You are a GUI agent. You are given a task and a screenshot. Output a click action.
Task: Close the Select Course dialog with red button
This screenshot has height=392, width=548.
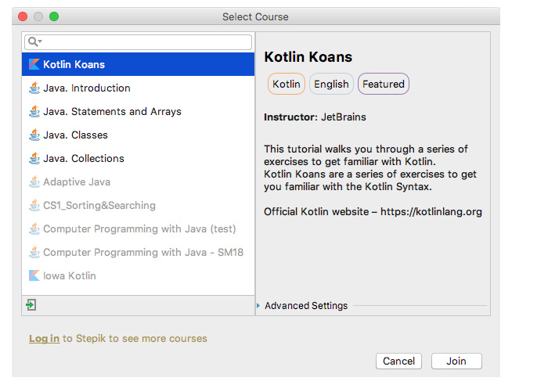(23, 16)
